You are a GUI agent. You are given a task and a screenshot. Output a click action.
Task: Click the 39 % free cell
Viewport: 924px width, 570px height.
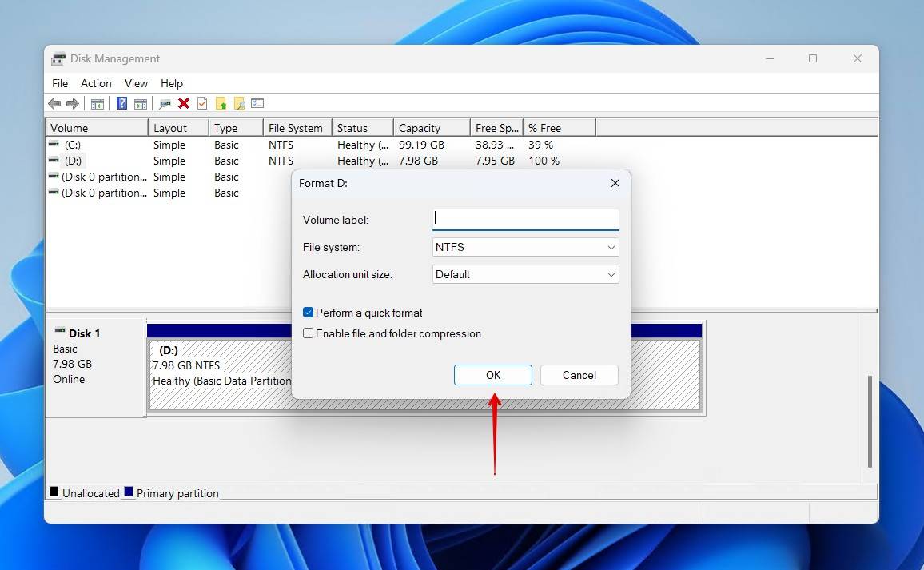click(540, 145)
